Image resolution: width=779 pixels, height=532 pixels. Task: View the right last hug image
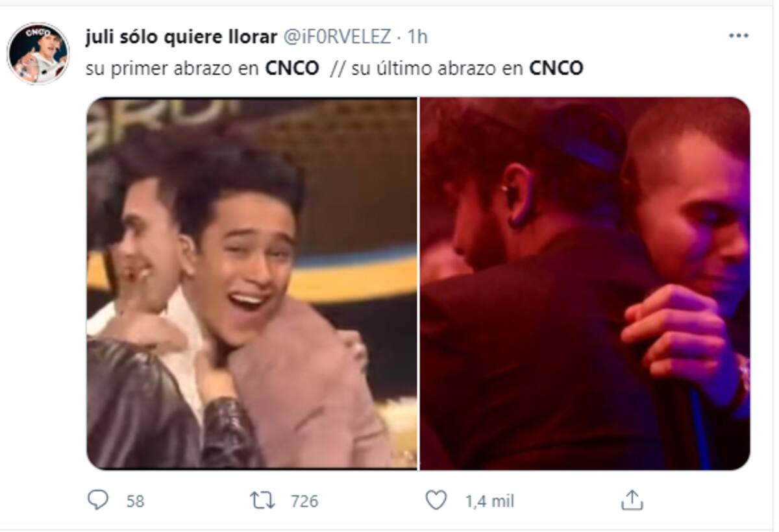pos(585,284)
